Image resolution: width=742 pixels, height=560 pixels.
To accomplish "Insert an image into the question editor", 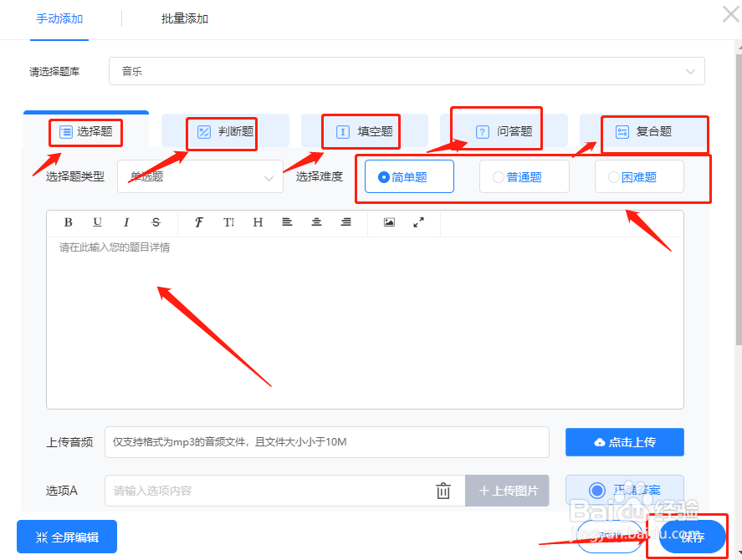I will (390, 222).
